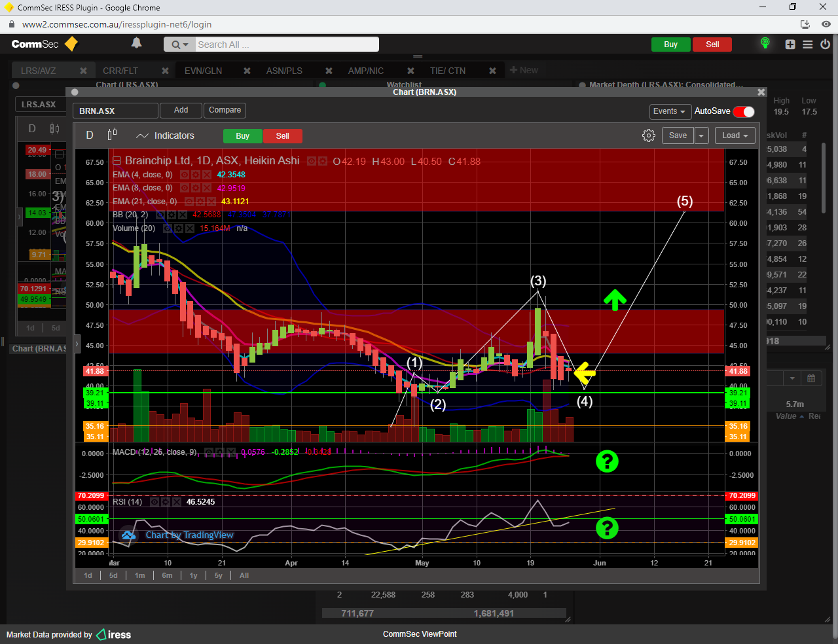Add a new workspace tab
The image size is (838, 644).
click(524, 70)
